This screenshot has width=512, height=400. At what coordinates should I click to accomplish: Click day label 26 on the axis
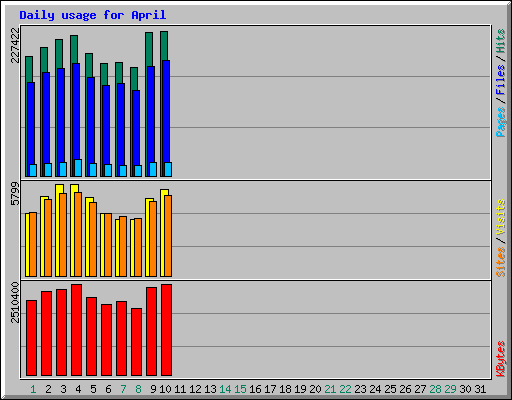point(405,389)
